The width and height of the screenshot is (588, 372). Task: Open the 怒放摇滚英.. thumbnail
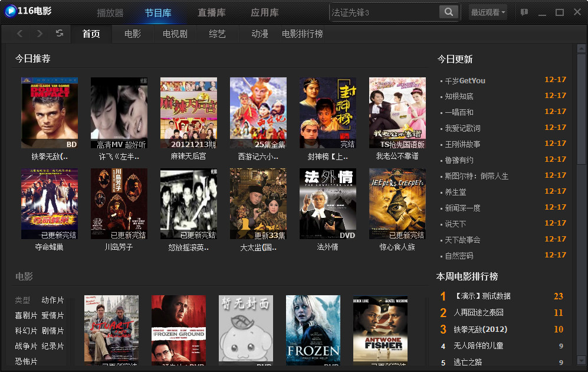coord(189,204)
